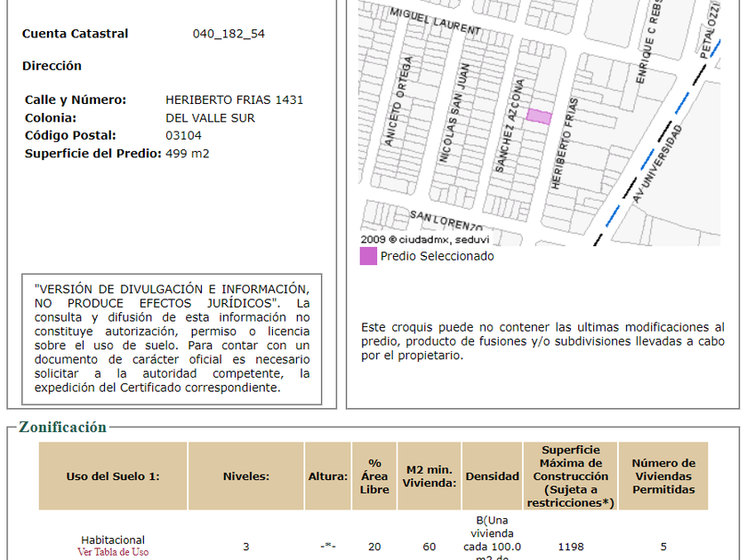
Task: Click the Versión de Divulgación disclaimer box
Action: [172, 339]
